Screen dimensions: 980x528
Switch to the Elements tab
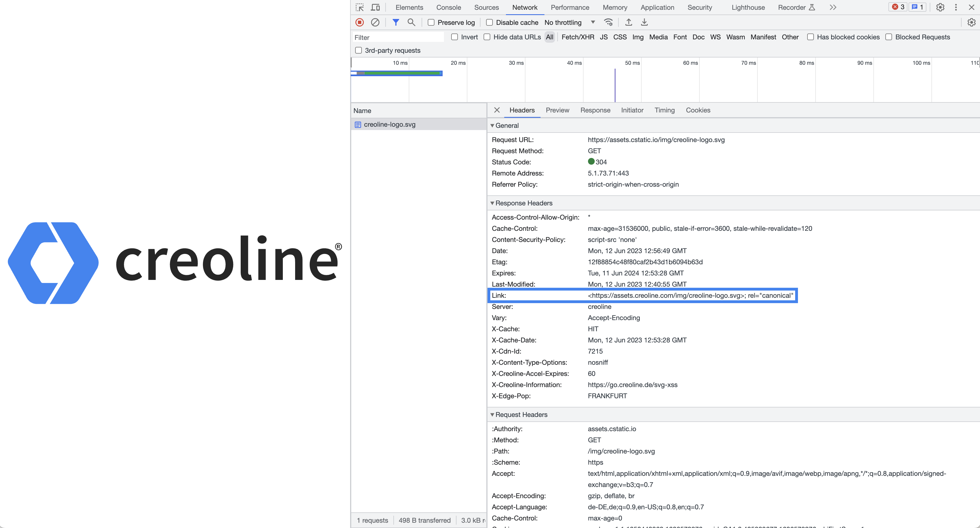coord(409,7)
